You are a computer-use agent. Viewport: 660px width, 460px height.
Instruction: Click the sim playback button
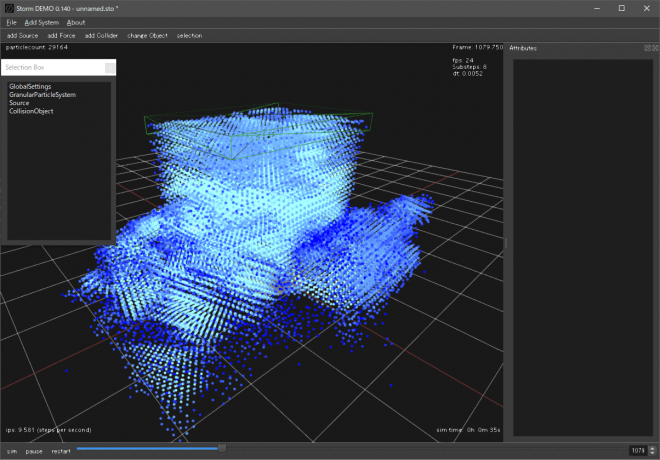(12, 451)
